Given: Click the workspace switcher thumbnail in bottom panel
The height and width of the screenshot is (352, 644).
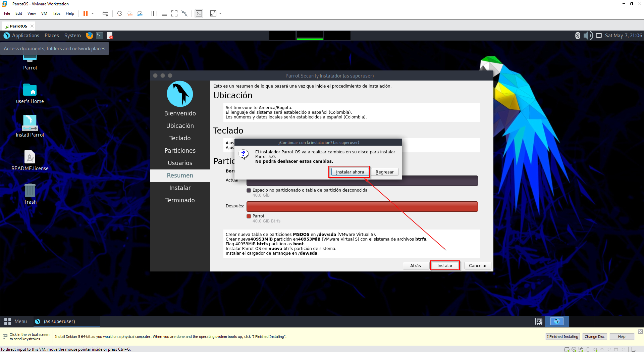Looking at the screenshot, I should coord(557,321).
